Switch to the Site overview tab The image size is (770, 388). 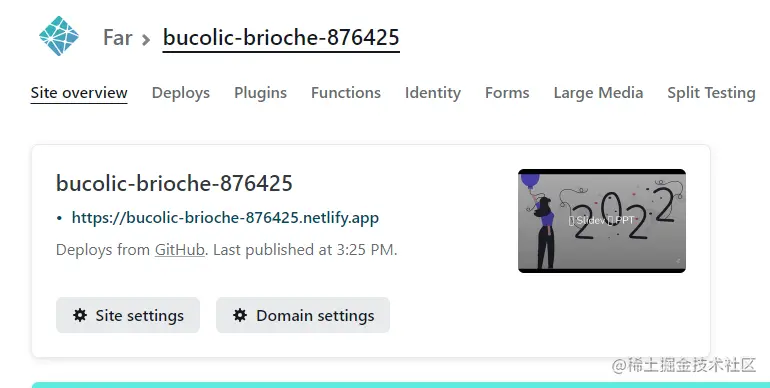pos(79,93)
